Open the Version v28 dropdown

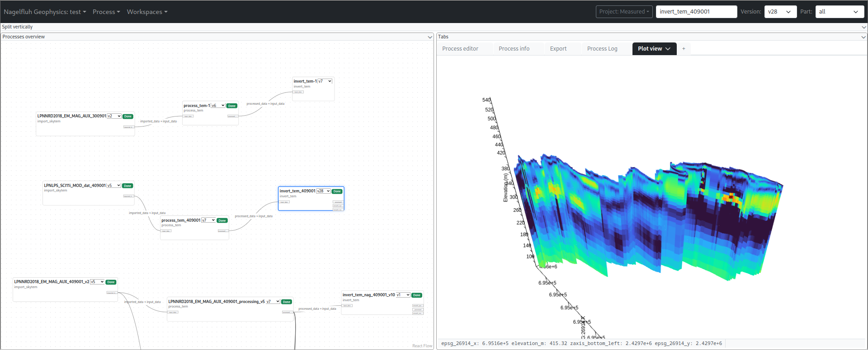click(780, 12)
